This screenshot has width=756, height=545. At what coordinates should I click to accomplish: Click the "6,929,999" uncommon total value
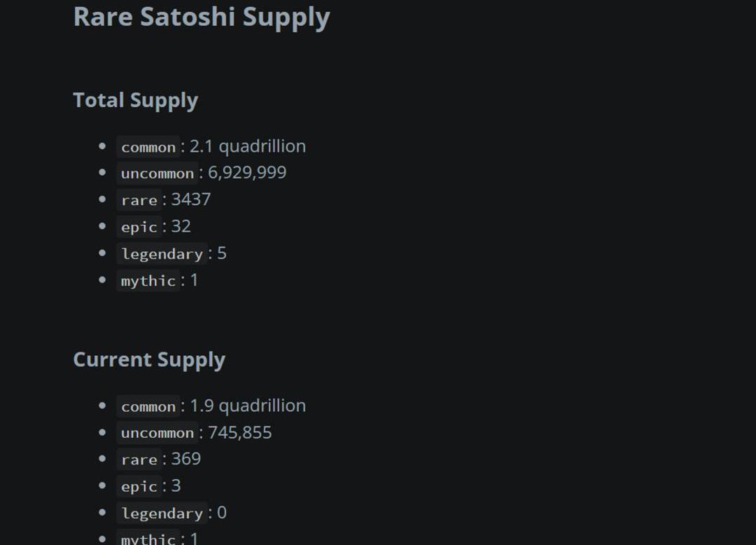point(247,172)
